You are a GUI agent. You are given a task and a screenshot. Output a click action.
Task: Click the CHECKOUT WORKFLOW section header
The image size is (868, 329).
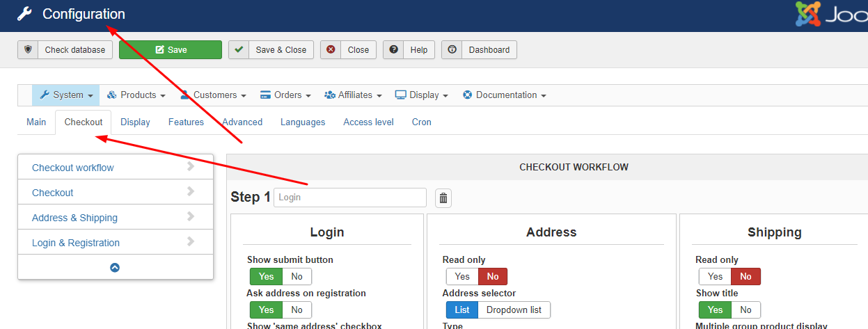574,167
